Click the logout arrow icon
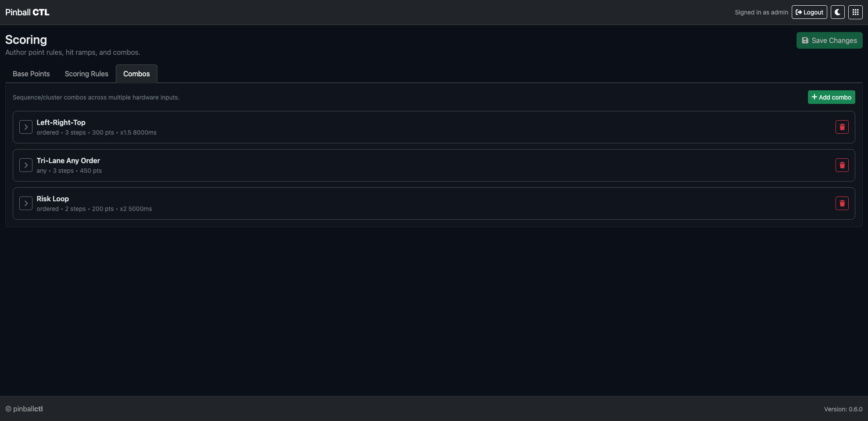The image size is (868, 421). tap(799, 12)
